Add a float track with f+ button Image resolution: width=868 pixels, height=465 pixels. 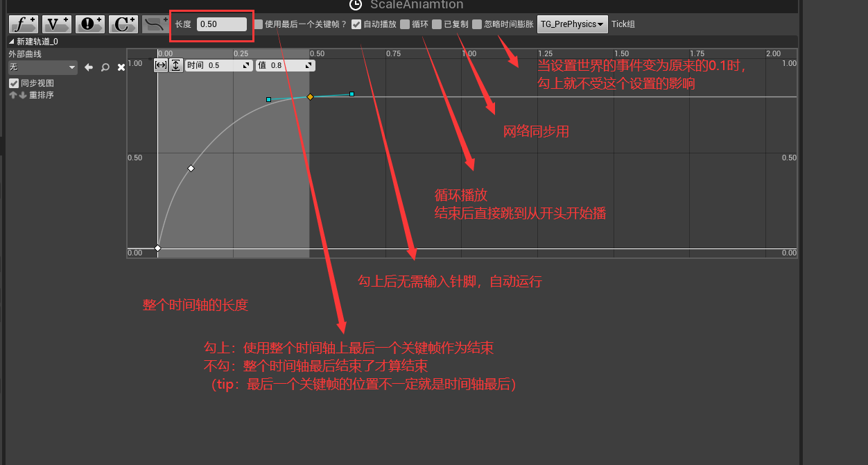(23, 24)
